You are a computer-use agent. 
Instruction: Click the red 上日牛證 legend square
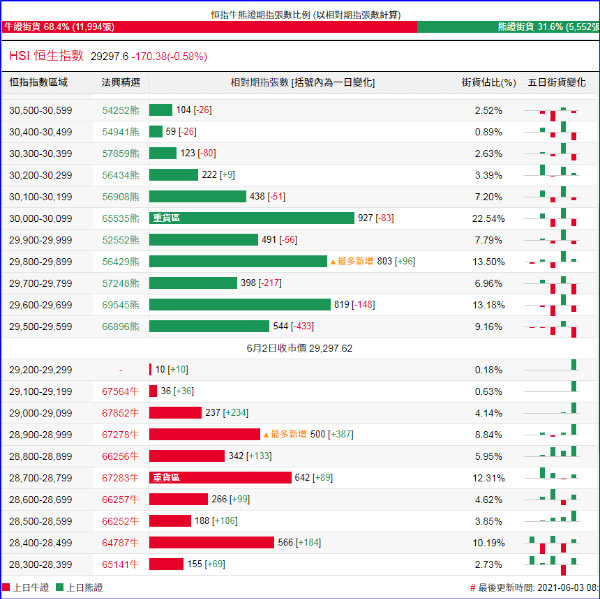click(x=6, y=587)
